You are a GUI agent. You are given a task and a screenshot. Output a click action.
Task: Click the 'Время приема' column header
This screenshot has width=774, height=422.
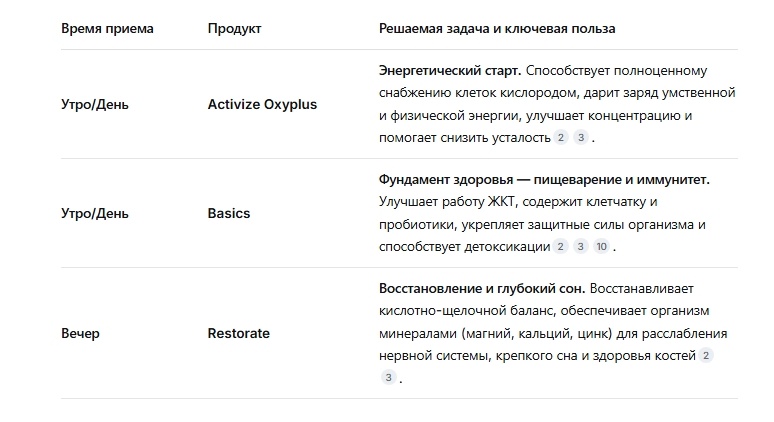107,29
